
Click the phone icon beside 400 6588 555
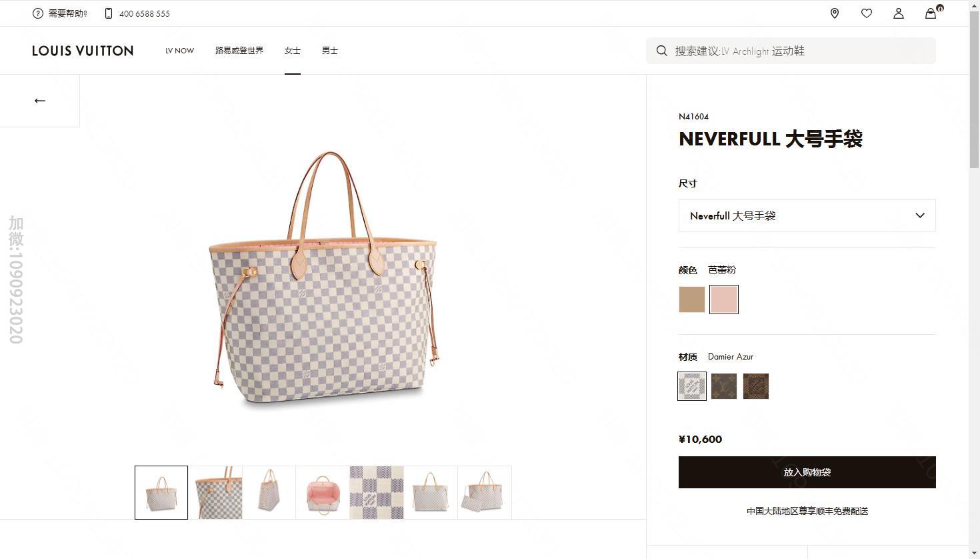click(x=108, y=13)
